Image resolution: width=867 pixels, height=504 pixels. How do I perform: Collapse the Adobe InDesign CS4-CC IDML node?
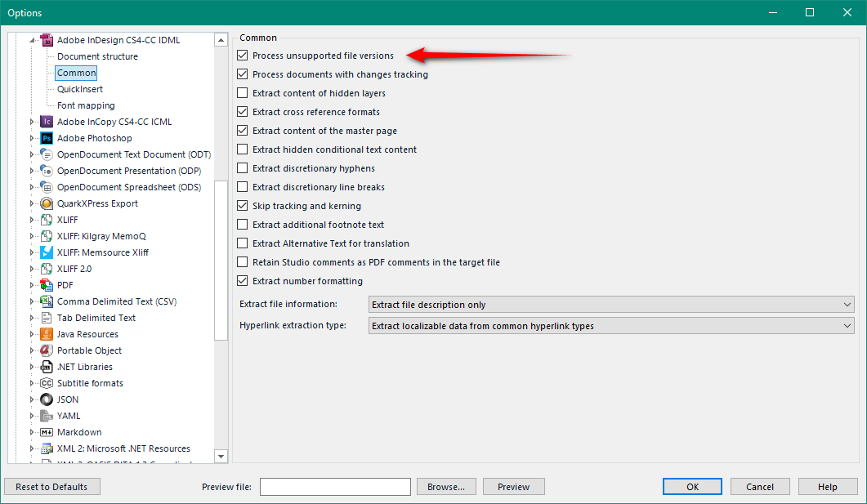pos(32,40)
